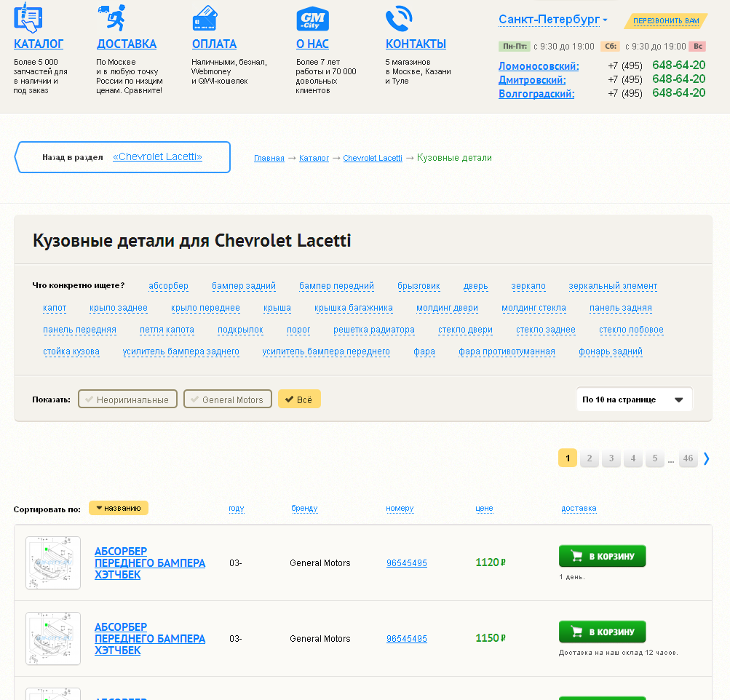Image resolution: width=730 pixels, height=700 pixels.
Task: Click the Каталог breadcrumb link
Action: point(314,158)
